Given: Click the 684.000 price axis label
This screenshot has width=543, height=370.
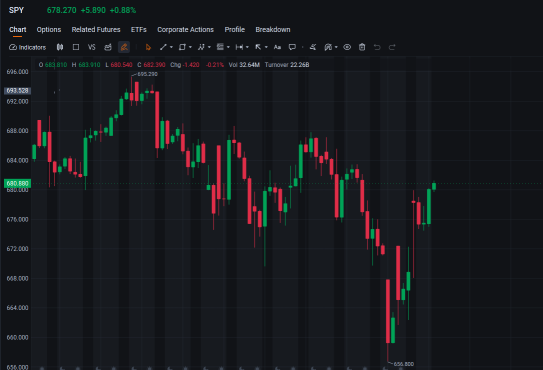Looking at the screenshot, I should point(17,160).
